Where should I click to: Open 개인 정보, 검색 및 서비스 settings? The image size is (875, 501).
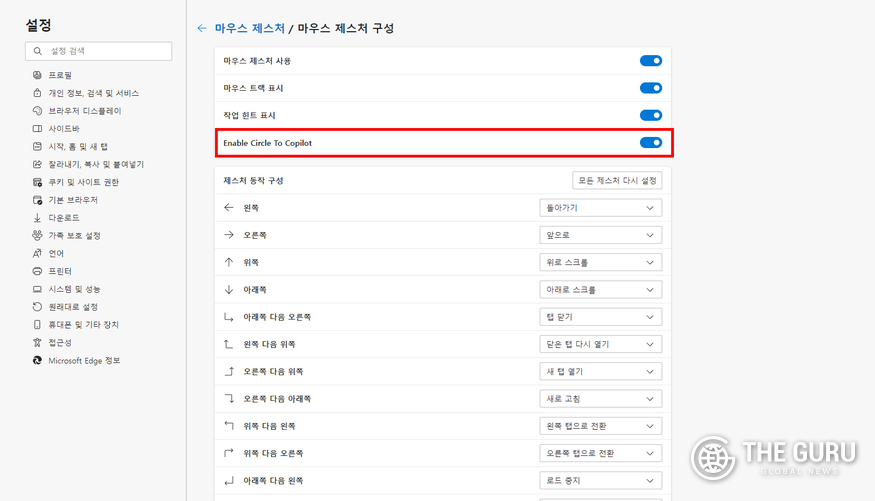(x=93, y=93)
